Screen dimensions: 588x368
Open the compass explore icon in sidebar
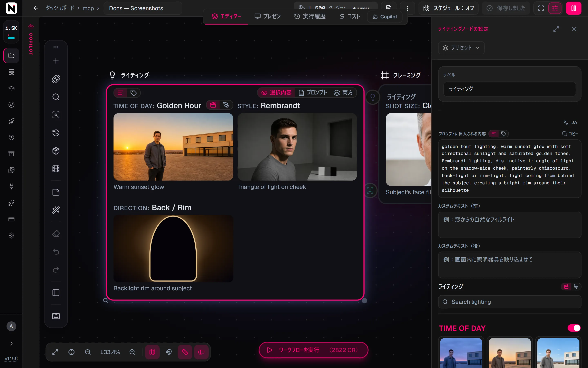click(11, 105)
